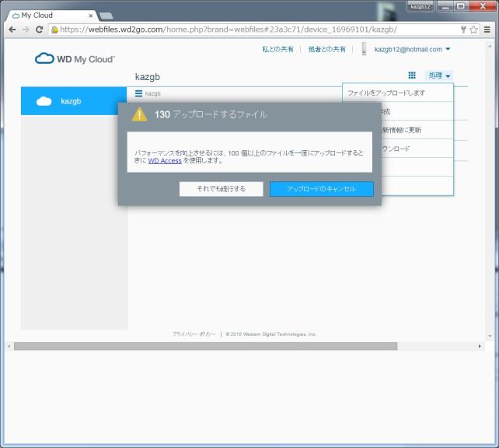Viewport: 499px width, 448px height.
Task: Open 他者との共有 link
Action: [x=326, y=49]
